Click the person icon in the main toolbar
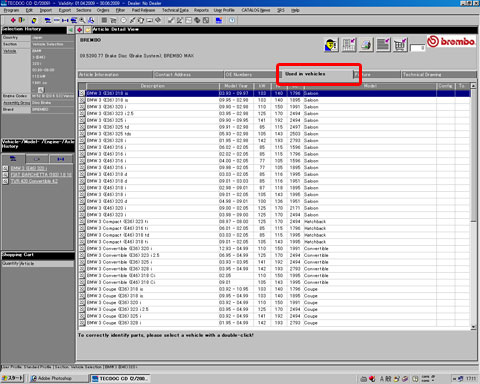This screenshot has height=384, width=480. (x=91, y=20)
